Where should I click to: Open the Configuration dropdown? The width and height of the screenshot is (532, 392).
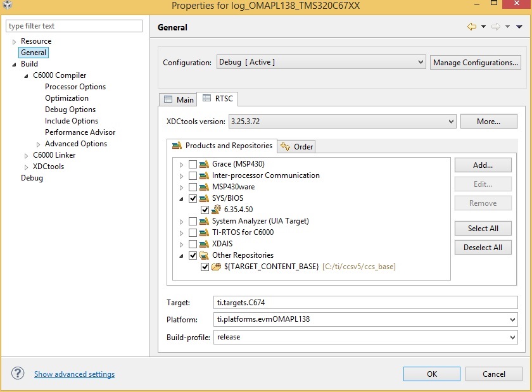pyautogui.click(x=321, y=62)
